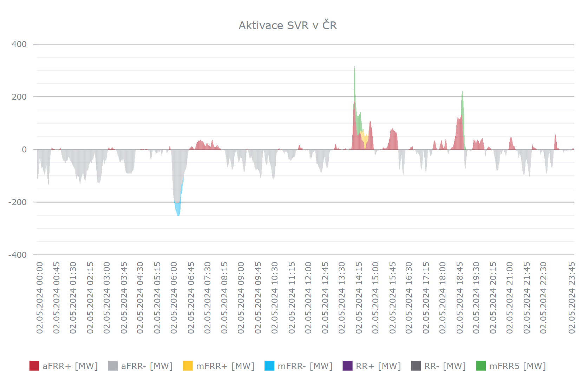Click the 400 y-axis label
The width and height of the screenshot is (588, 380).
click(x=19, y=44)
